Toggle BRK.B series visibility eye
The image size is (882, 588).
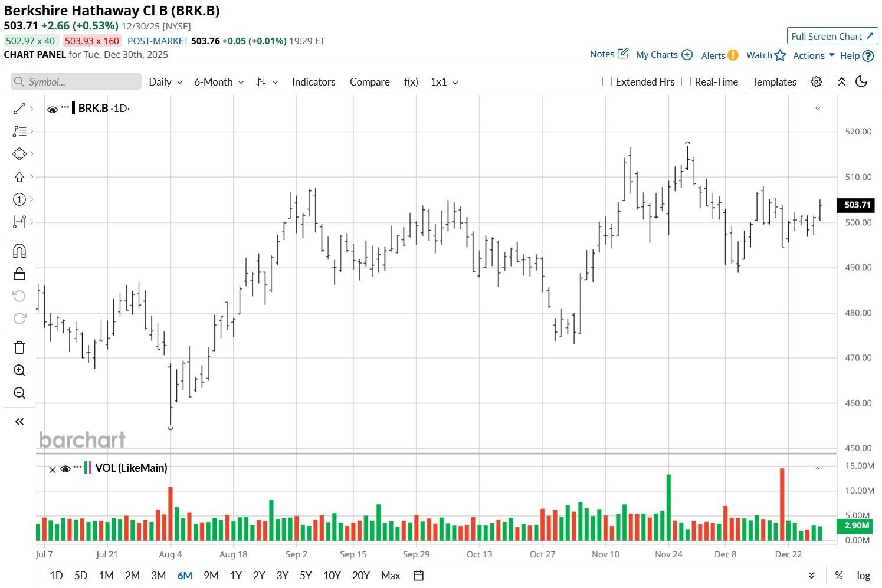coord(53,109)
